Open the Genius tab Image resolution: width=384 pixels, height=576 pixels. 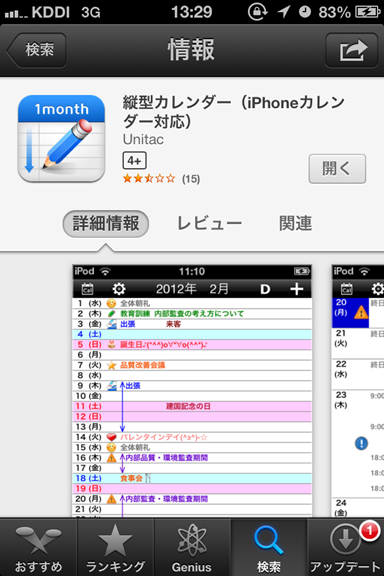coord(192,547)
